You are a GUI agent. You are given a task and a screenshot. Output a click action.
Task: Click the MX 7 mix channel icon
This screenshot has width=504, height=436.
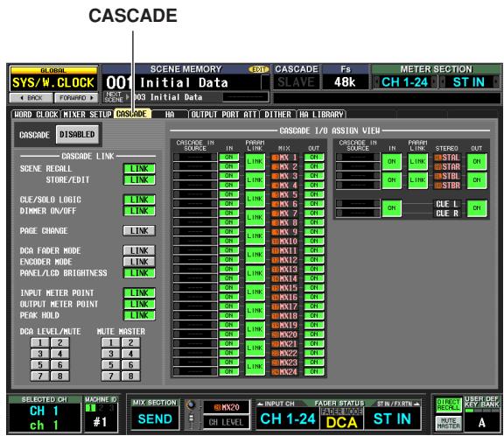tap(276, 214)
